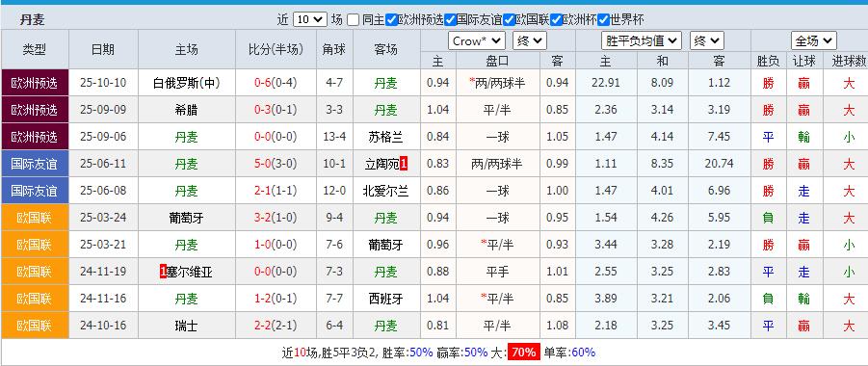Click the 欧国联 type tag dated 25-03-24
The height and width of the screenshot is (366, 868).
click(35, 218)
